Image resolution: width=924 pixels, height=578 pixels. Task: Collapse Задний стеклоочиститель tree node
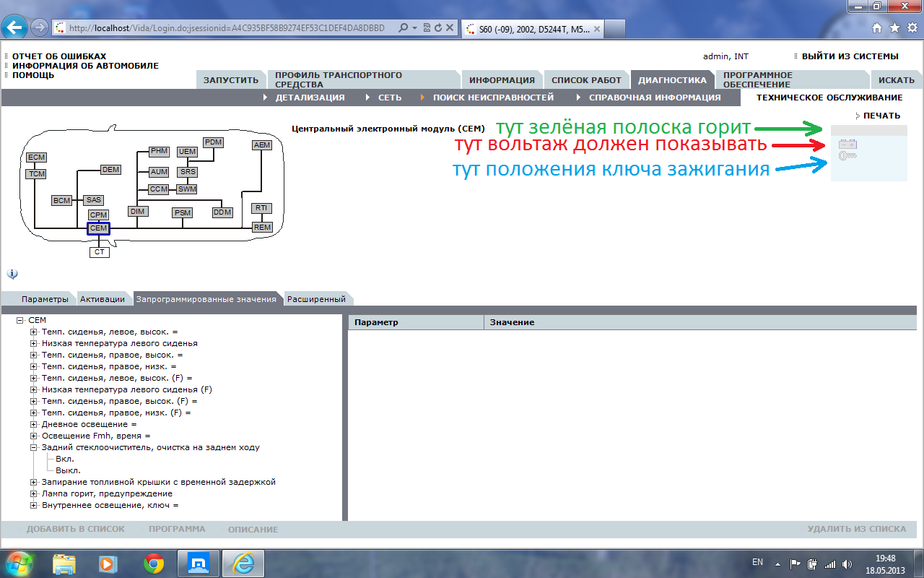[34, 447]
